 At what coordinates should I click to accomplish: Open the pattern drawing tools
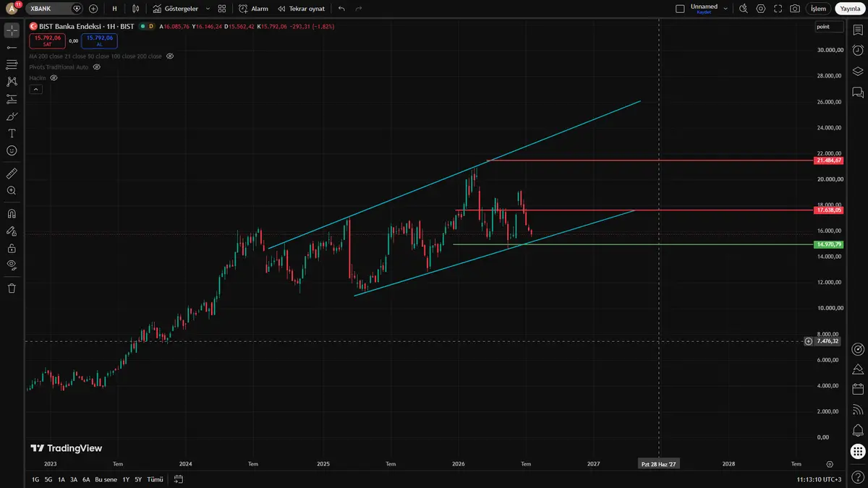pos(12,82)
